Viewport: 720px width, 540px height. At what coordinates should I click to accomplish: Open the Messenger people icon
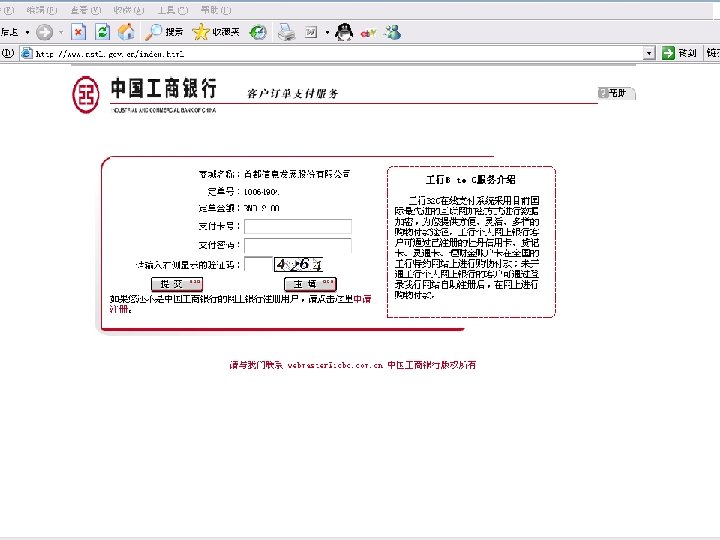click(393, 32)
